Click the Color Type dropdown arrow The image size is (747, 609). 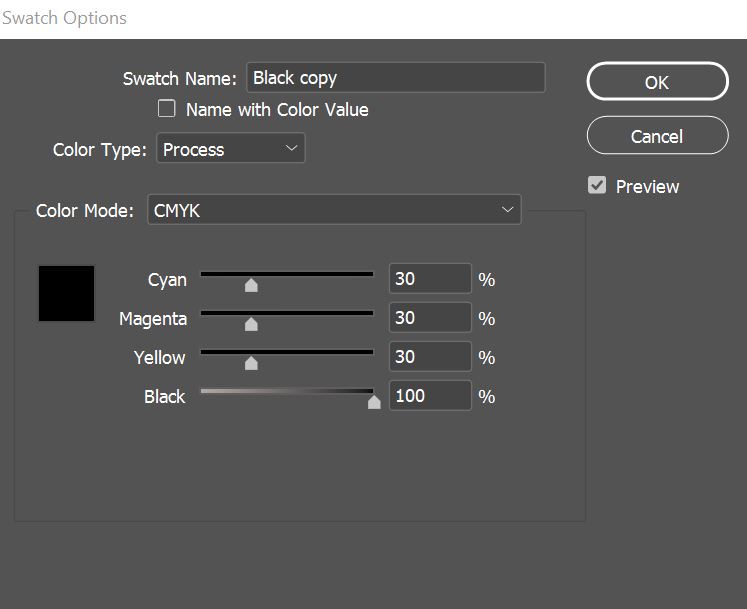tap(291, 149)
